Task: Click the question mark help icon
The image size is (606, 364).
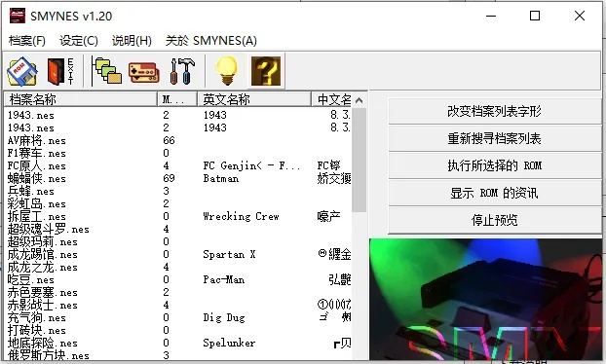Action: pos(266,71)
